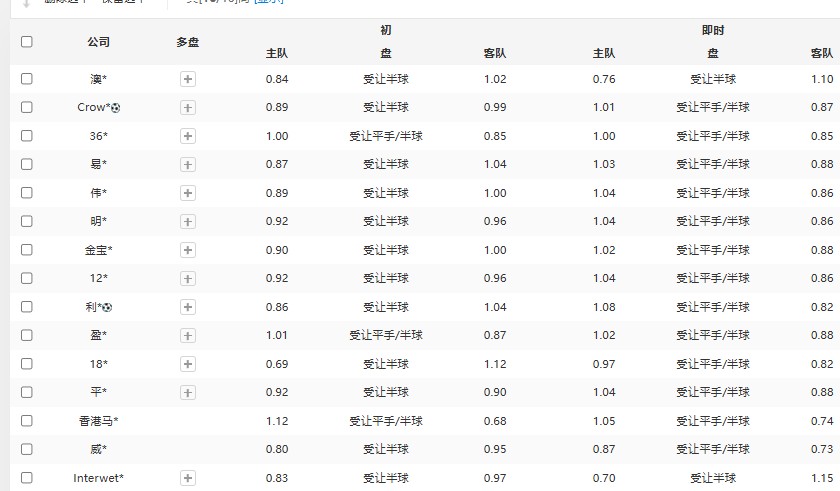This screenshot has height=491, width=840.
Task: Open the plus expander in 12* row
Action: (188, 278)
